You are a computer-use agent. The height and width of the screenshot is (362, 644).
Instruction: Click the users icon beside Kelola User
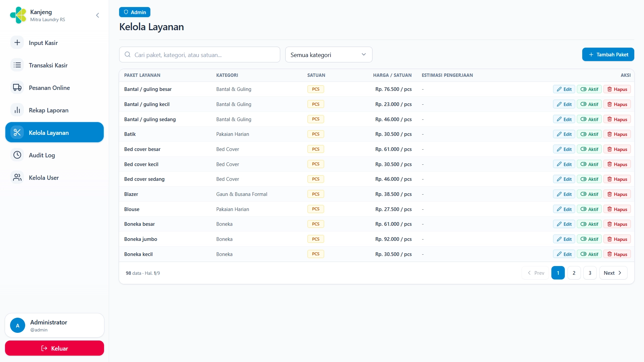[17, 177]
